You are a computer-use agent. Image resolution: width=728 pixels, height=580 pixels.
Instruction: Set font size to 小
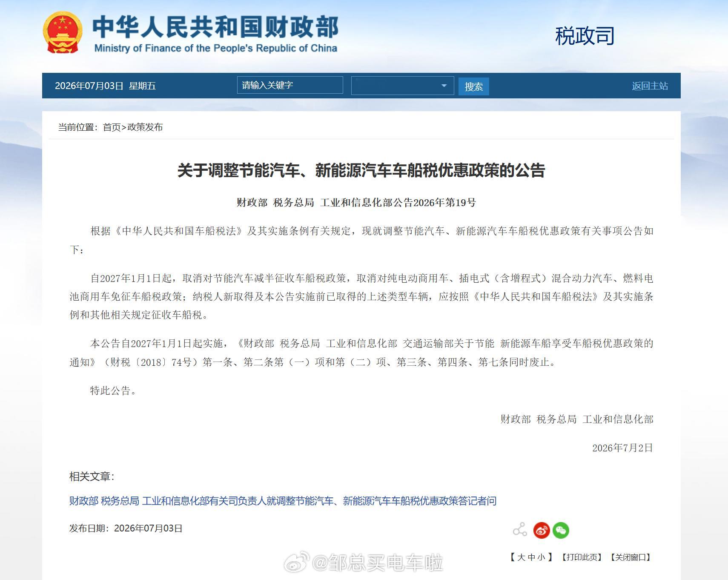541,557
